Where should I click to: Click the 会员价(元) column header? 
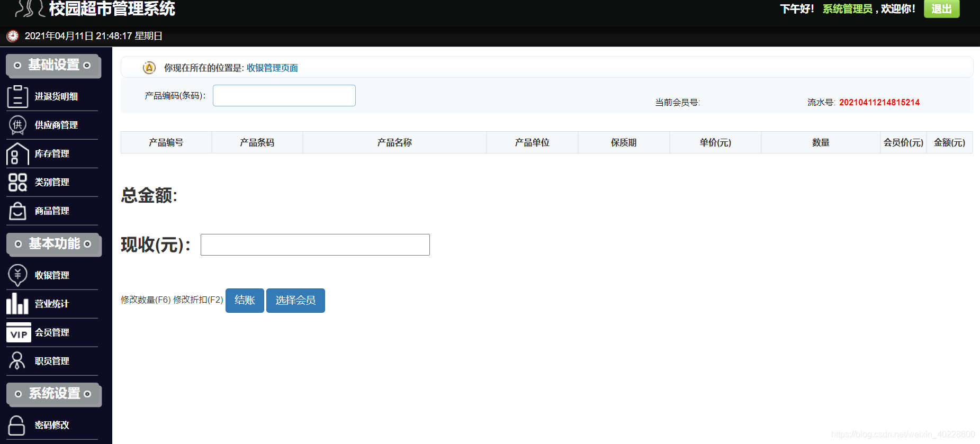[903, 142]
